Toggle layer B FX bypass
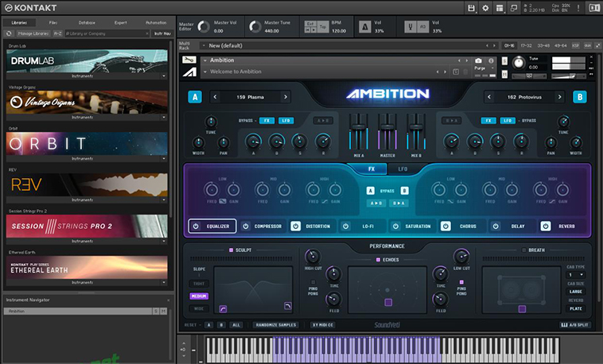The height and width of the screenshot is (364, 603). point(488,121)
